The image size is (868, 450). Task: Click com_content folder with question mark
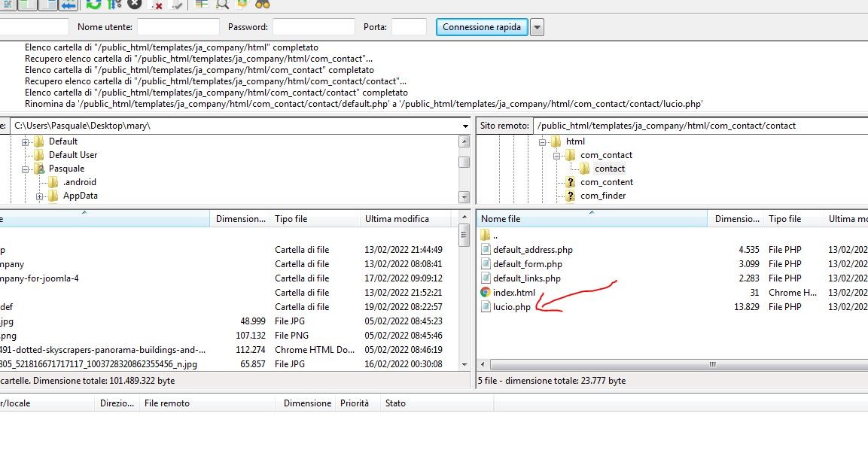point(606,182)
